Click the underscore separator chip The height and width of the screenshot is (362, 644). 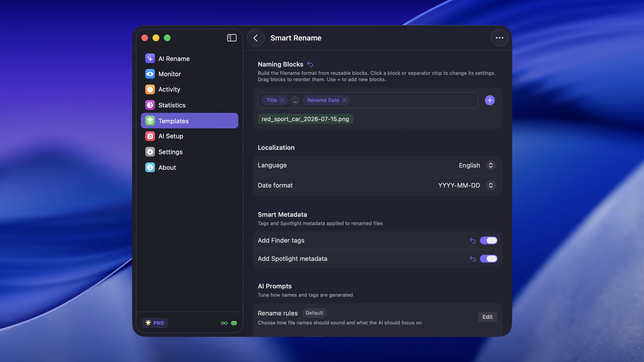(295, 100)
